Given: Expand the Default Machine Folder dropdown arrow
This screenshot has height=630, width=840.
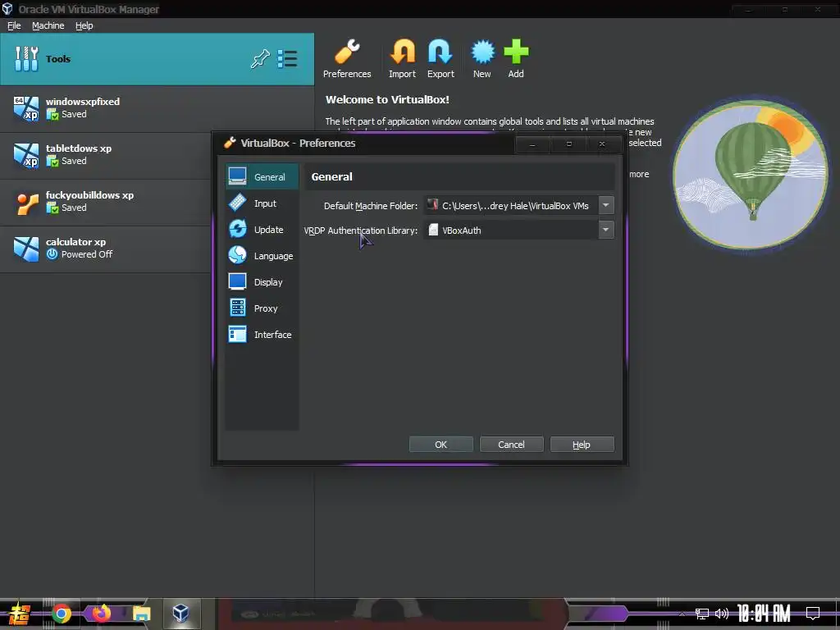Looking at the screenshot, I should [606, 205].
